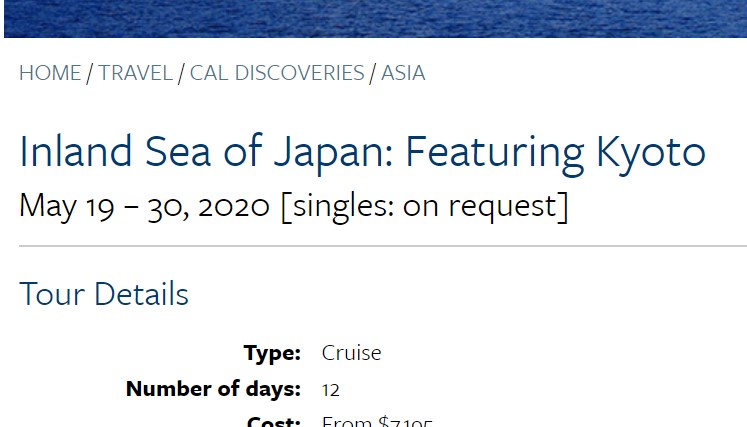Click the "Number of days:" label
747x427 pixels.
[213, 388]
